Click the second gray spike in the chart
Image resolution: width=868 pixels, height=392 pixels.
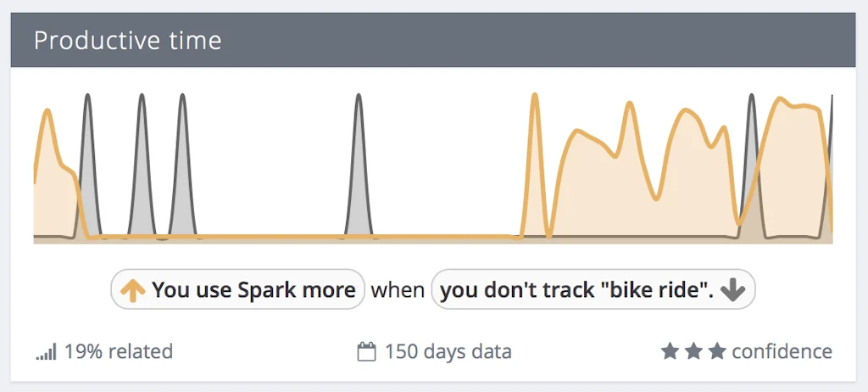pos(142,161)
